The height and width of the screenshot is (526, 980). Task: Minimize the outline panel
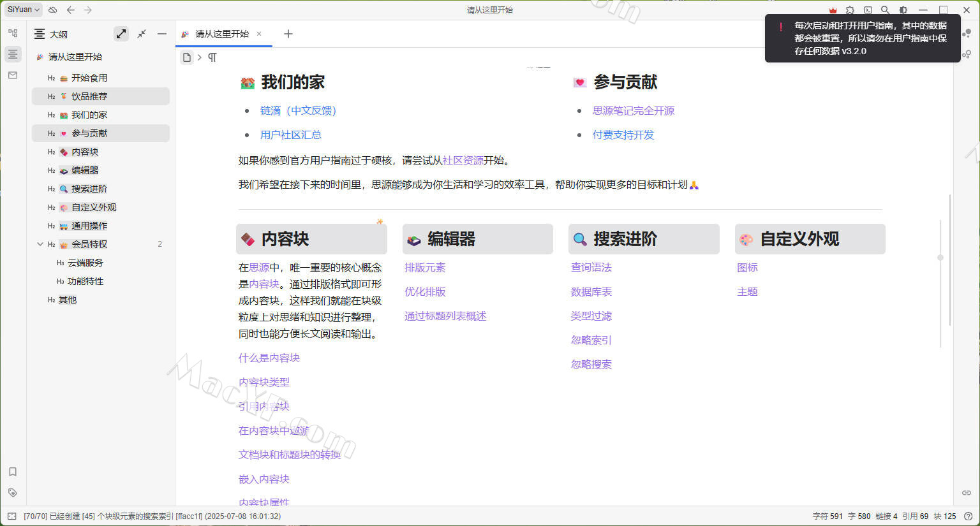coord(162,34)
